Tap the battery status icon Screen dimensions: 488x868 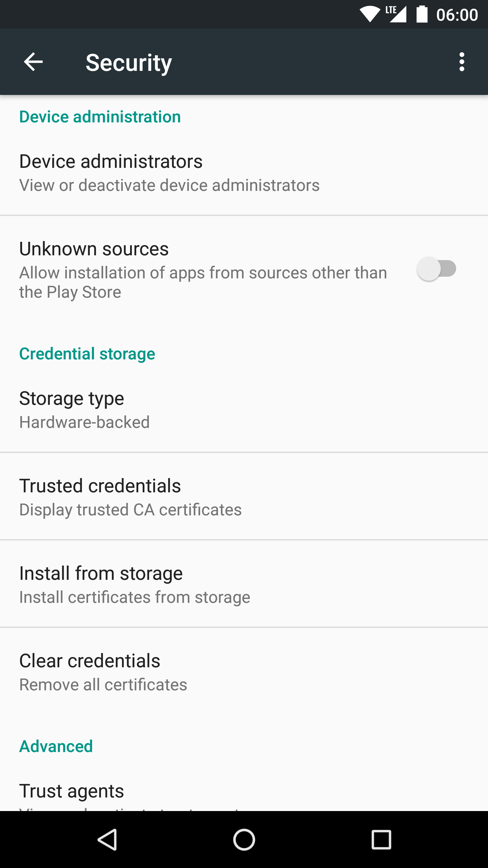click(422, 14)
